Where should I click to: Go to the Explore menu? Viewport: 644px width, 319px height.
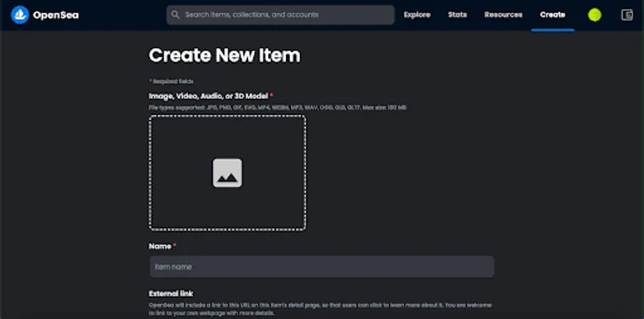tap(417, 15)
